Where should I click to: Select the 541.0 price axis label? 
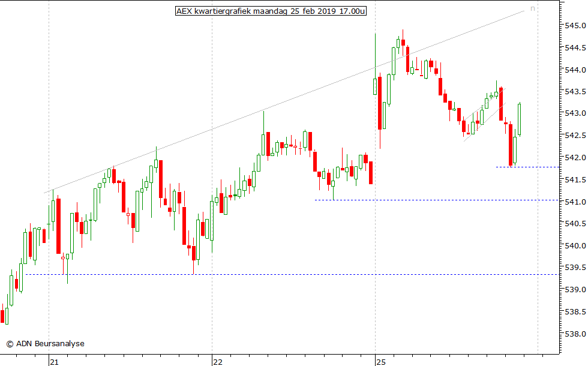tap(575, 202)
